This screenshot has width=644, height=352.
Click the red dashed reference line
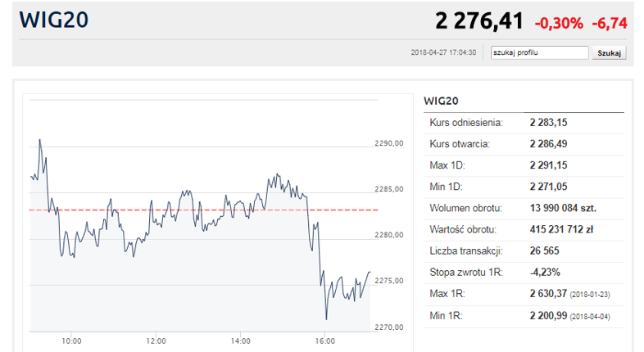205,210
